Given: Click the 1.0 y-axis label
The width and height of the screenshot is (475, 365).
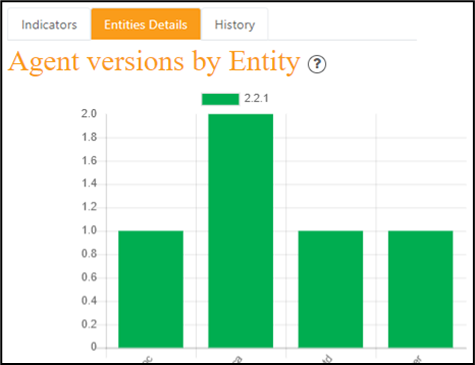Looking at the screenshot, I should point(89,230).
